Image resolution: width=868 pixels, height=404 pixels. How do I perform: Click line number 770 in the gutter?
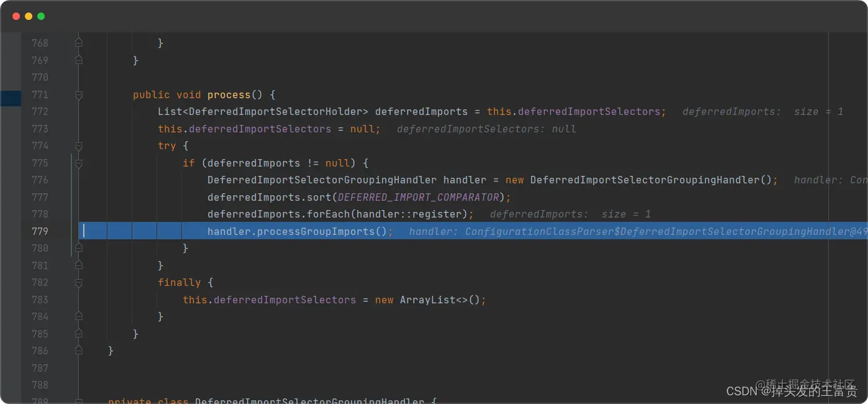coord(40,77)
